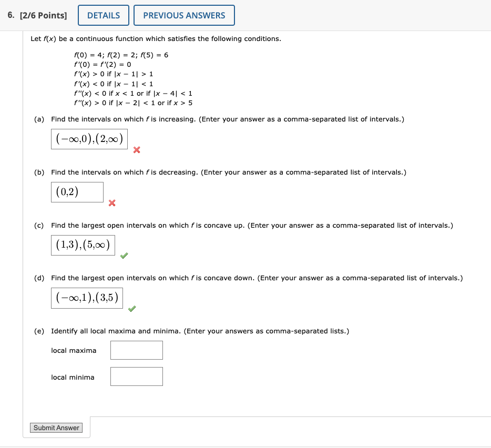The height and width of the screenshot is (448, 491).
Task: Click the correct indicator under the concave down answer
Action: pyautogui.click(x=131, y=309)
